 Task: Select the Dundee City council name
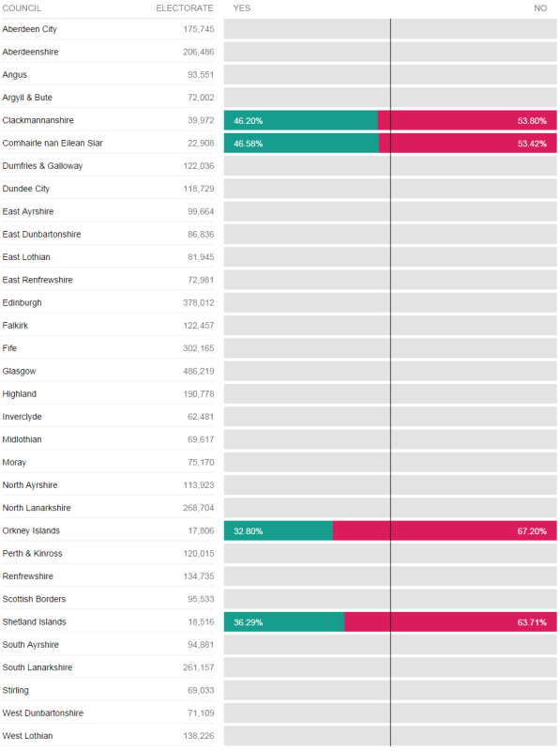26,189
